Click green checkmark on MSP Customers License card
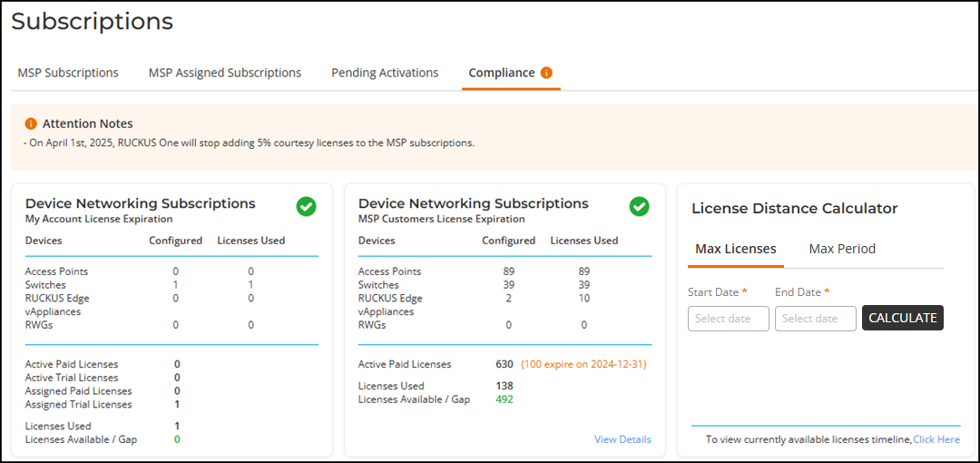The height and width of the screenshot is (463, 980). (639, 207)
